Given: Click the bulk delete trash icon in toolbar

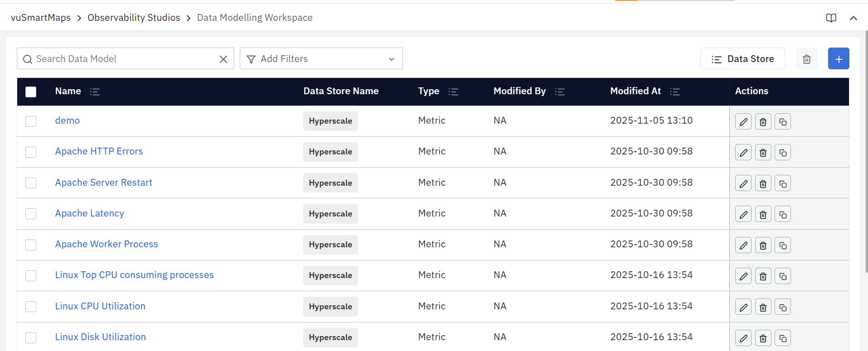Looking at the screenshot, I should [806, 59].
